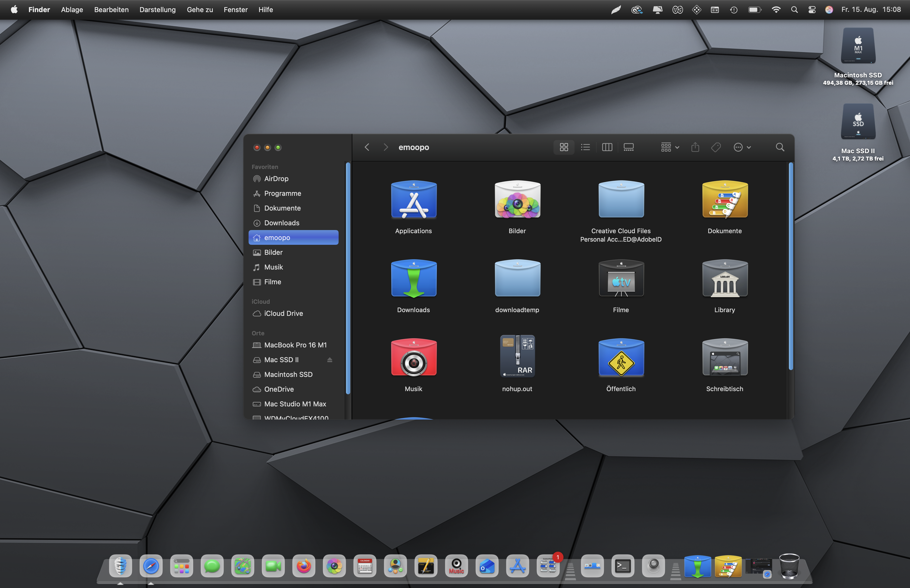The image size is (910, 588).
Task: Select AirDrop in the sidebar
Action: [x=293, y=179]
